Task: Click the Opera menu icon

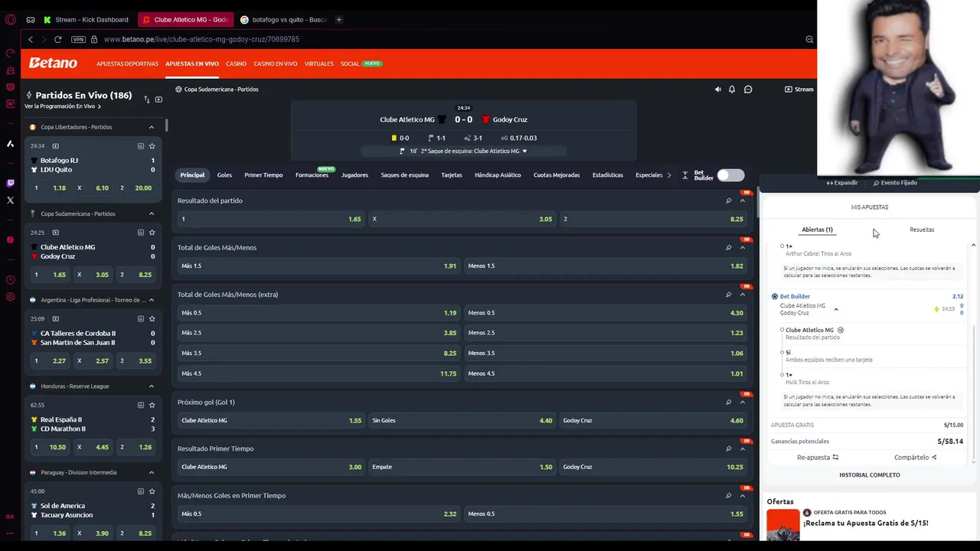Action: [10, 19]
